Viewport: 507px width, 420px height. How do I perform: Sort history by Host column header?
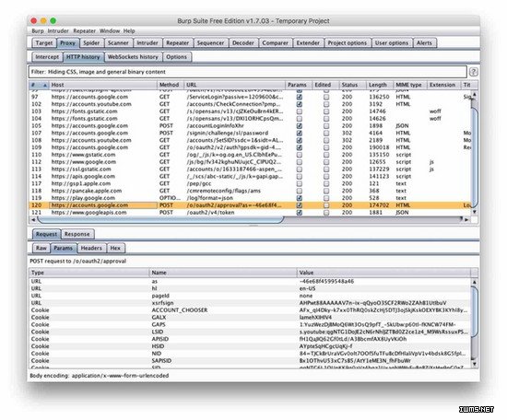pos(103,85)
